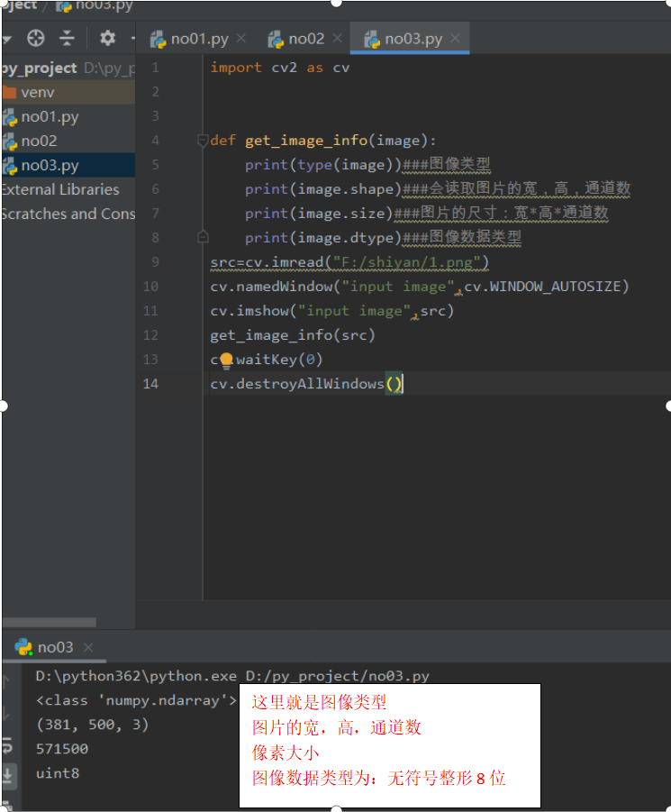Click print(image.shape) on line 6
This screenshot has width=671, height=812.
click(x=323, y=189)
